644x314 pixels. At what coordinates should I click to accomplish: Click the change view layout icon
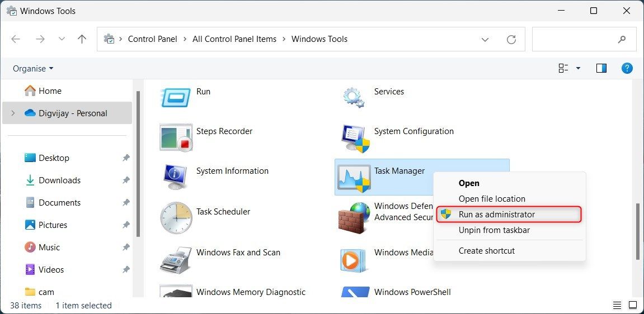(563, 68)
